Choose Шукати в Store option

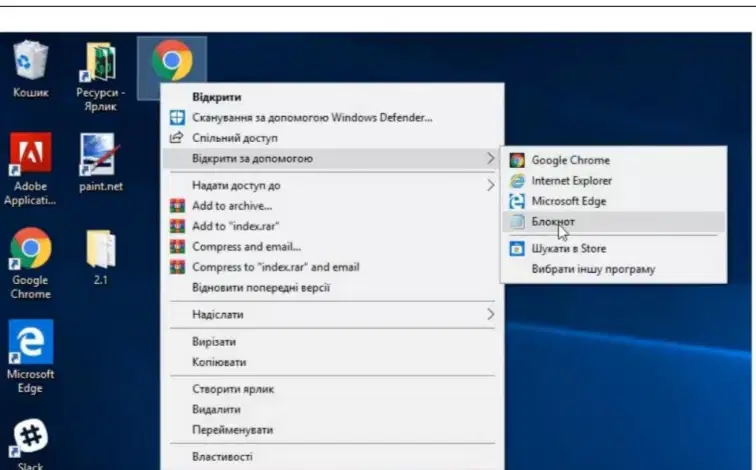[x=569, y=249]
